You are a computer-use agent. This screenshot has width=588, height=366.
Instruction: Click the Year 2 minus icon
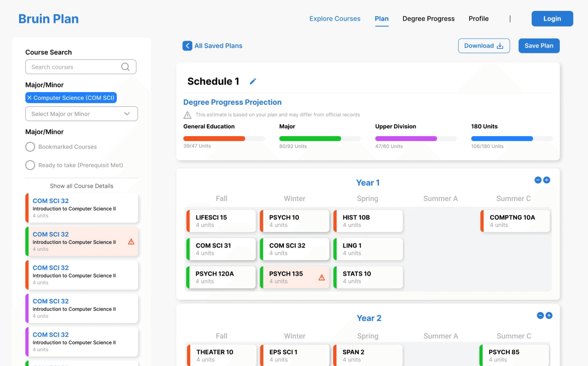tap(540, 315)
